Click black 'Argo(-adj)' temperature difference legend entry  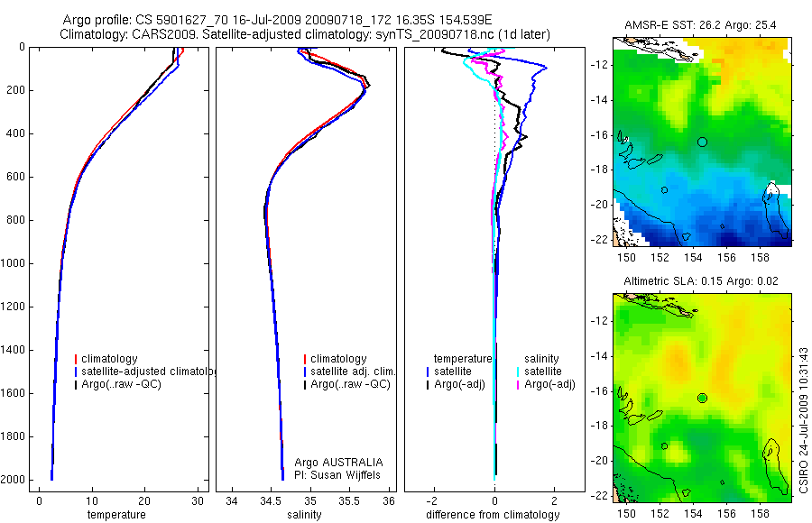tap(459, 384)
